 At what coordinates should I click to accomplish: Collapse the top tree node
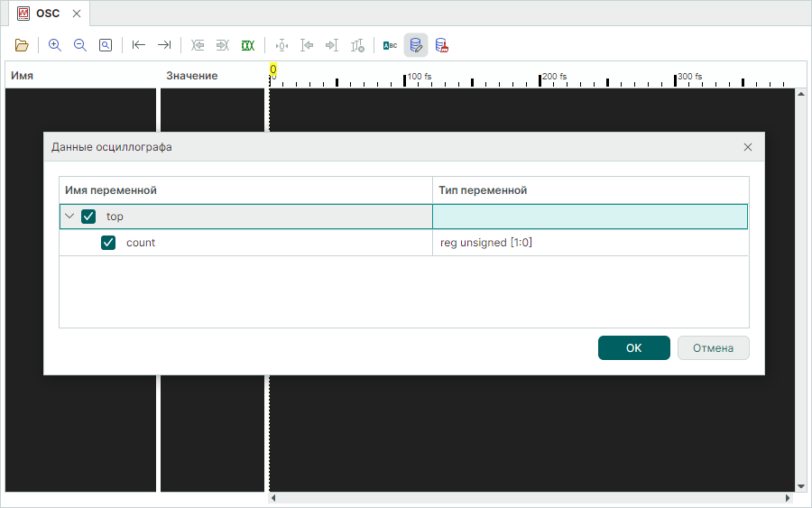click(69, 217)
